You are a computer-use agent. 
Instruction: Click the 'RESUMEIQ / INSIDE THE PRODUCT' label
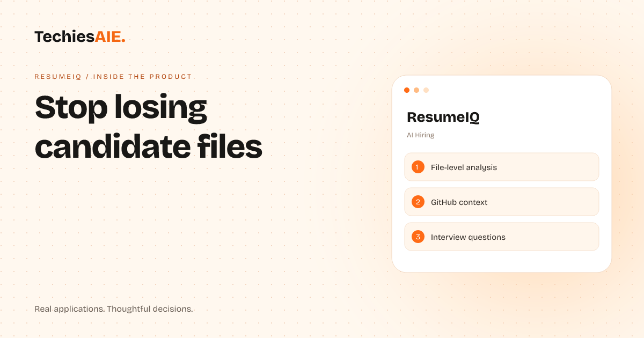pyautogui.click(x=113, y=77)
